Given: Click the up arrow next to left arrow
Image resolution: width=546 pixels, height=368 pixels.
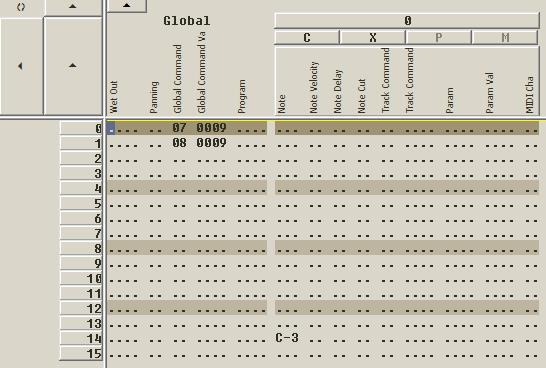Looking at the screenshot, I should point(73,66).
